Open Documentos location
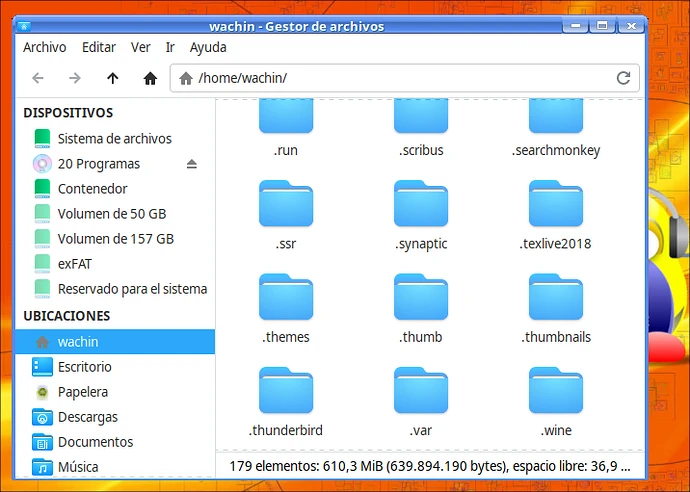690x492 pixels. pos(114,442)
